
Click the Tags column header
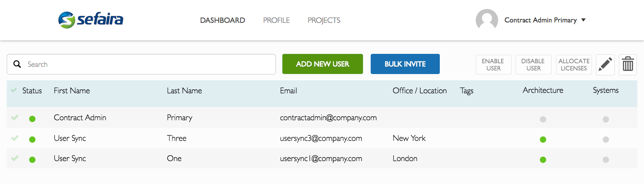pyautogui.click(x=467, y=91)
